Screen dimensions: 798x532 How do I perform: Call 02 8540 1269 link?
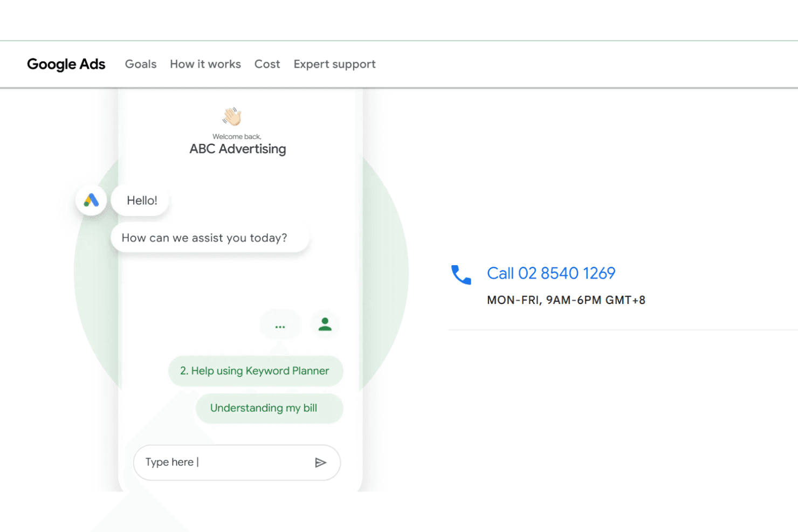551,273
